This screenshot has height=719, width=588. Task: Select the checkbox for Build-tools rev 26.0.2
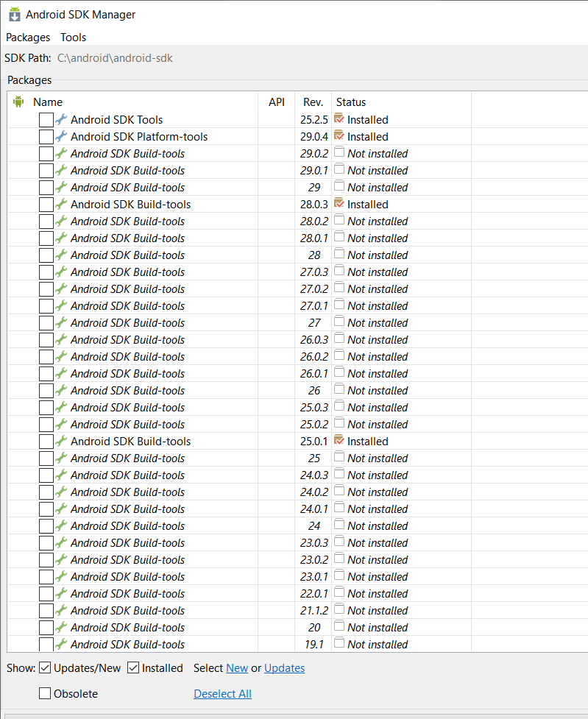[x=46, y=357]
